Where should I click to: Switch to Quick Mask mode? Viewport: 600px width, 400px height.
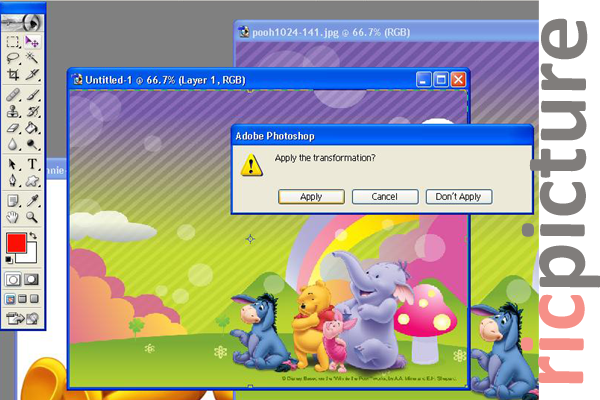click(x=31, y=279)
